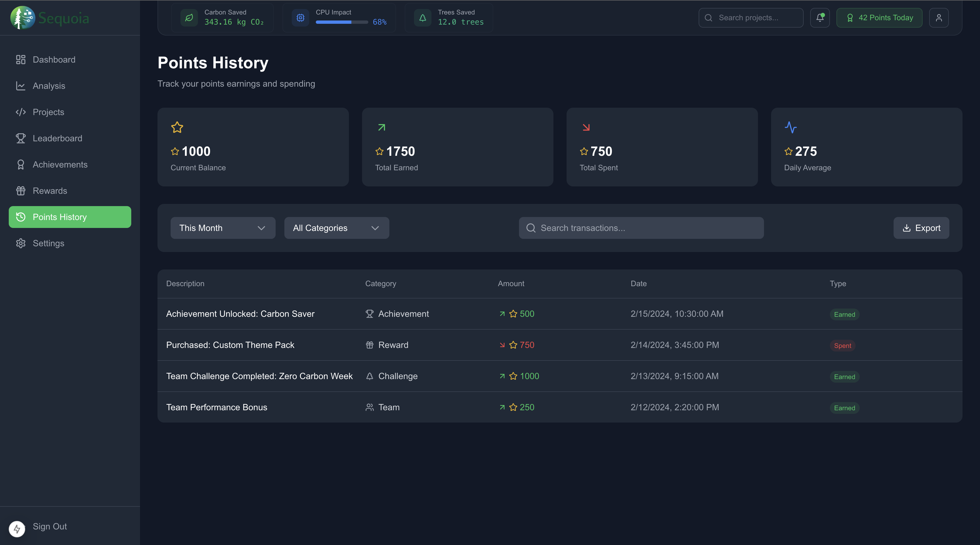The height and width of the screenshot is (545, 980).
Task: Click the Sequoia tree logo
Action: coord(22,18)
